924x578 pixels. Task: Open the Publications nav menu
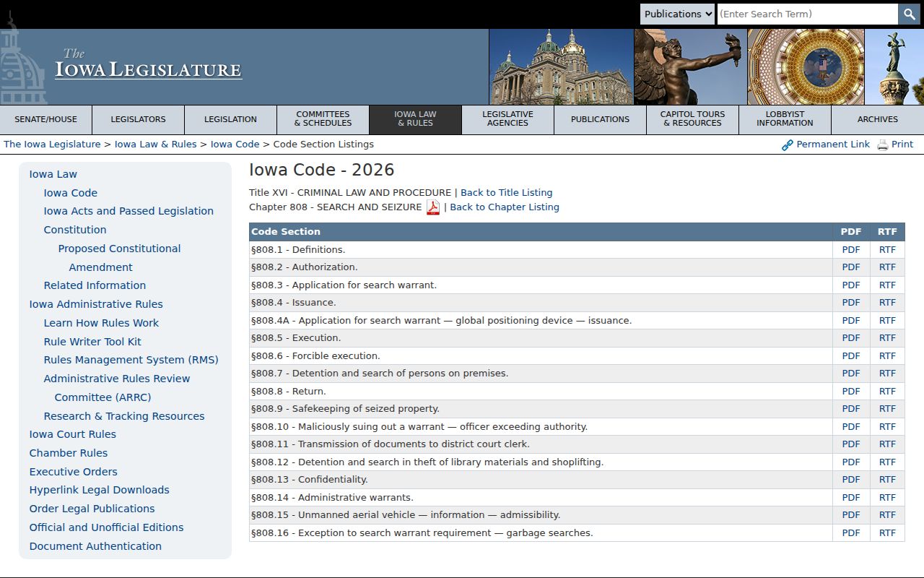coord(600,120)
